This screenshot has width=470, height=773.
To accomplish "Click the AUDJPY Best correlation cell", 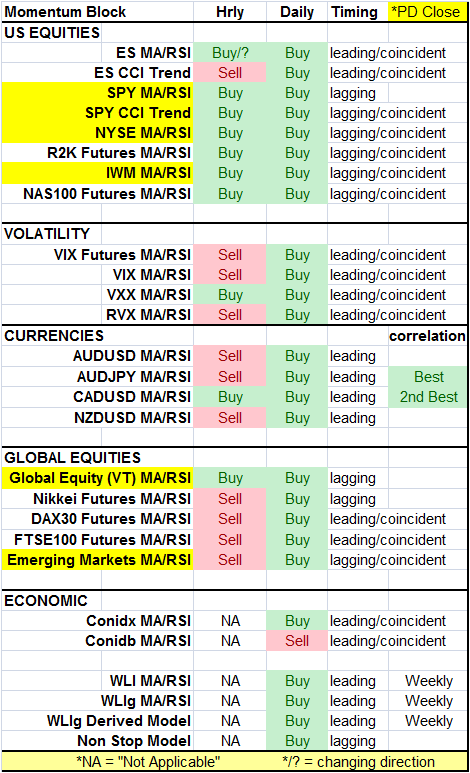I will coord(428,376).
